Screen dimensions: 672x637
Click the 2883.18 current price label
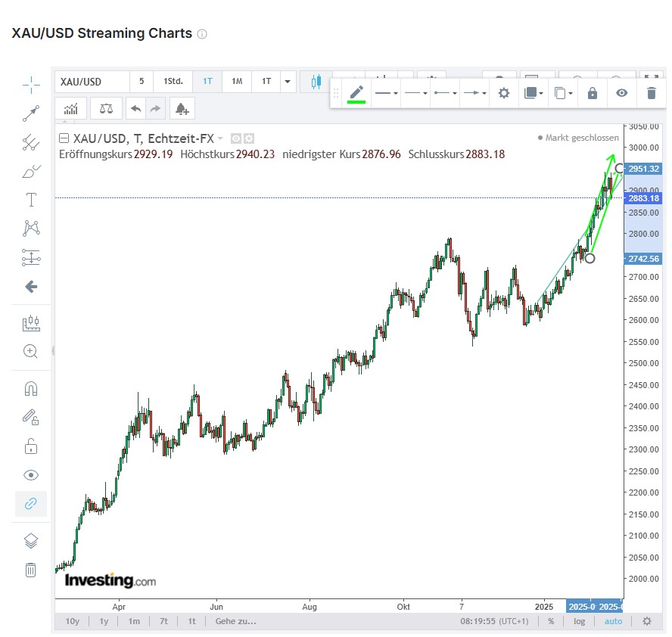(643, 198)
